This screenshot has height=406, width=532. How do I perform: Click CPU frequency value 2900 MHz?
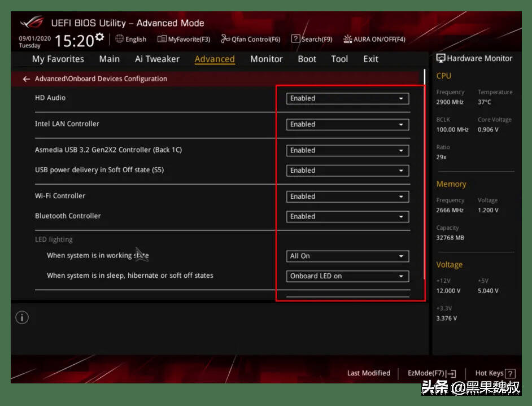[x=450, y=102]
